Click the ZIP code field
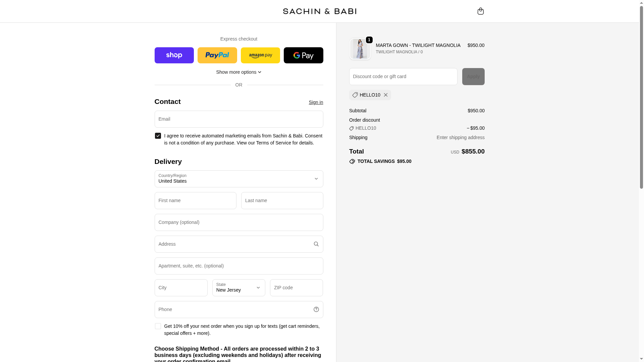Screen dimensions: 644x362 point(296,288)
